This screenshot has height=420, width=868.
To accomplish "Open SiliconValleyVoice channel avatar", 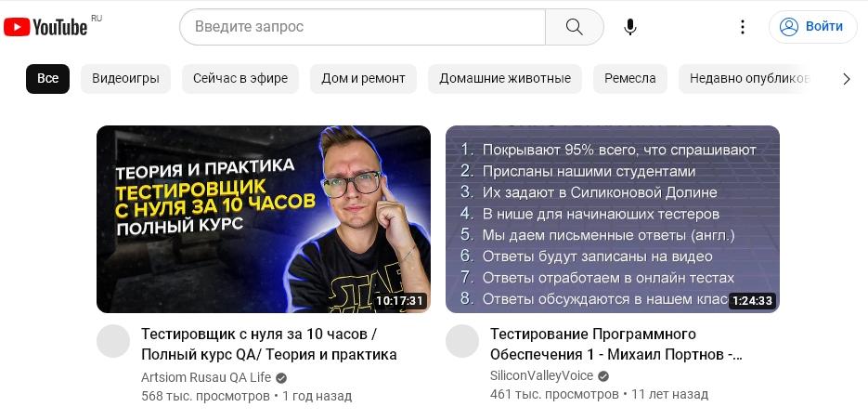I will pos(461,341).
